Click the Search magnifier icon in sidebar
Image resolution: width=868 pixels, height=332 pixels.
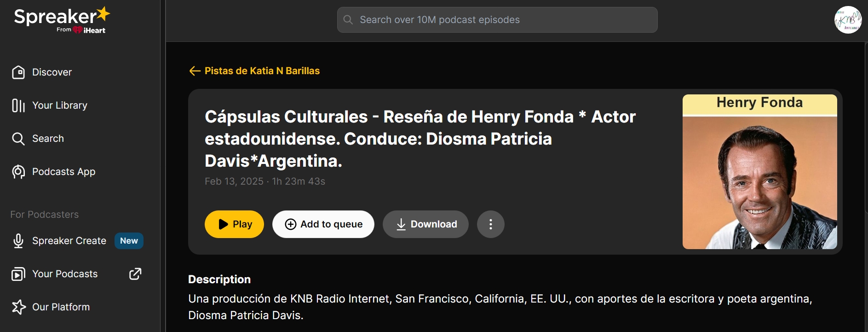click(x=18, y=139)
